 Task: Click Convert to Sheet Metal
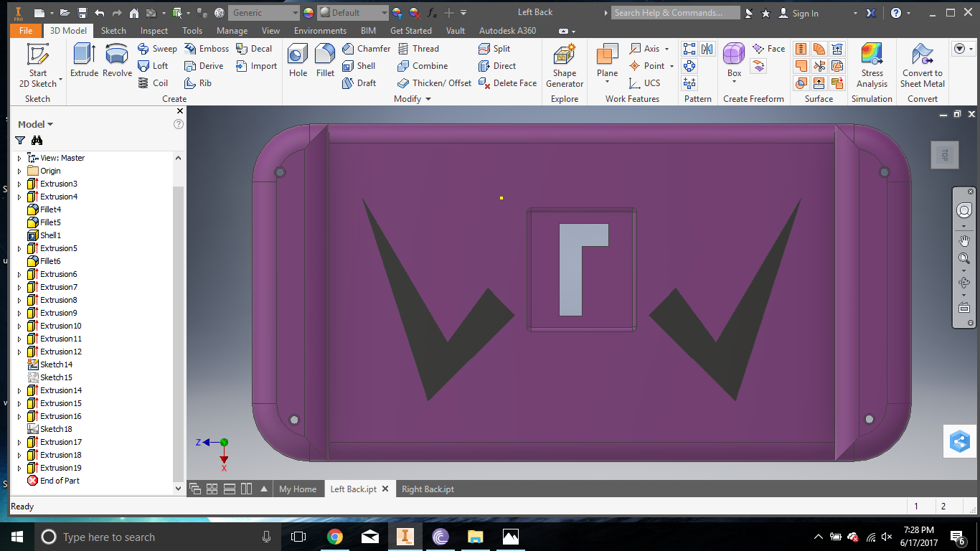[923, 65]
